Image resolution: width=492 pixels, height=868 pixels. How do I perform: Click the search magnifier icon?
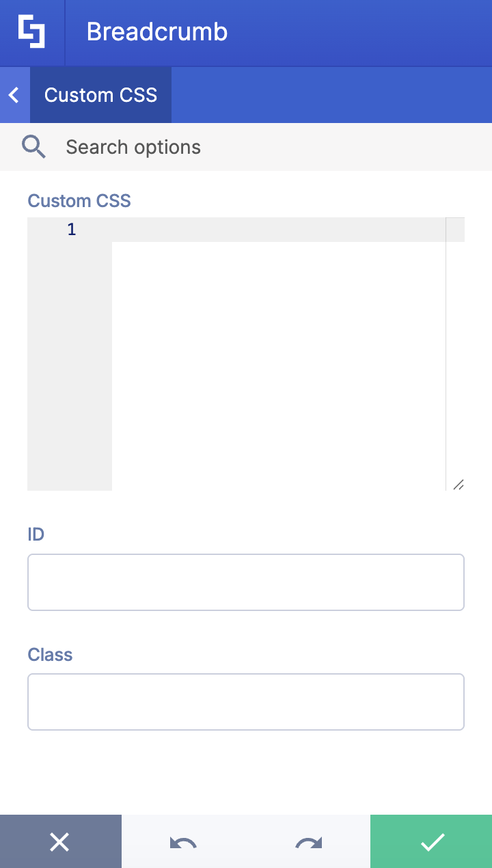[x=34, y=146]
